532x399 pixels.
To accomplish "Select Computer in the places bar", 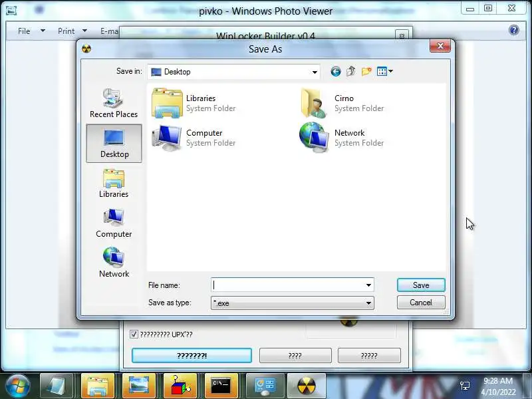I will [x=114, y=223].
